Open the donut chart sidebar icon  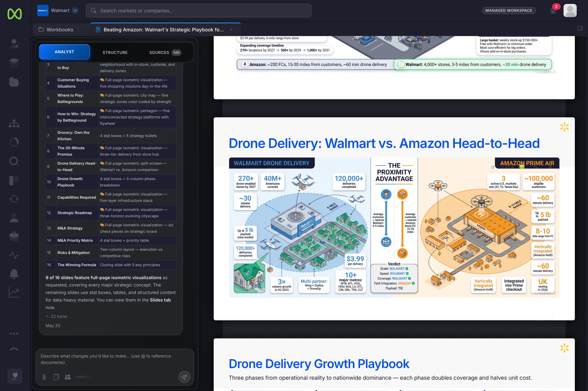pyautogui.click(x=14, y=142)
